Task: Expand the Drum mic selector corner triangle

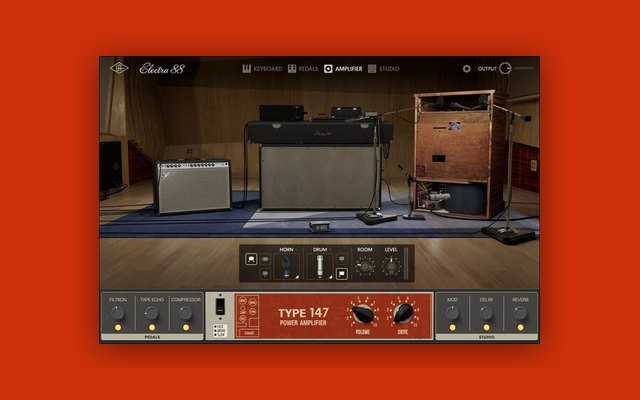Action: [x=330, y=277]
